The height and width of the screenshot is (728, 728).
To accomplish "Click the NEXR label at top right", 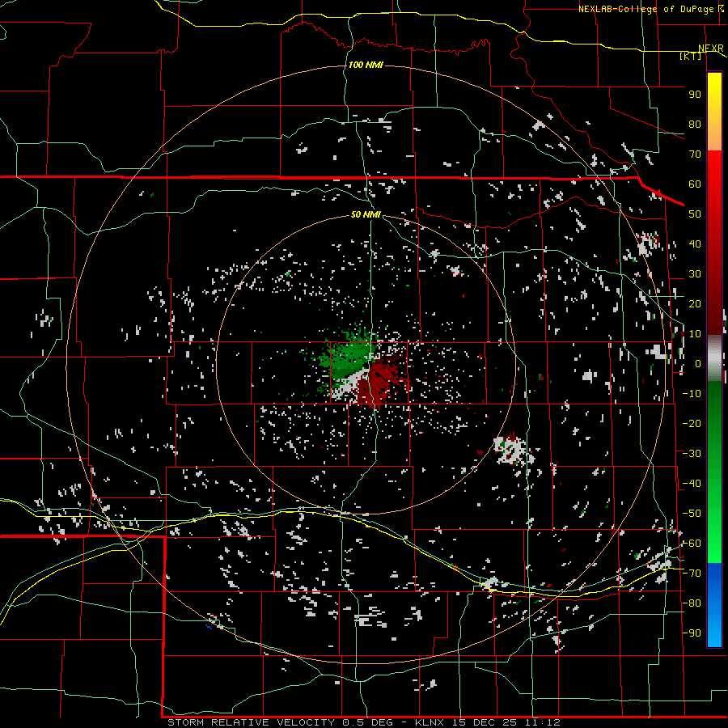I will coord(711,49).
